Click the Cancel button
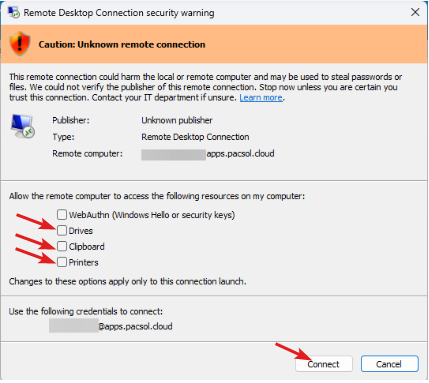Image resolution: width=429 pixels, height=383 pixels. [389, 364]
